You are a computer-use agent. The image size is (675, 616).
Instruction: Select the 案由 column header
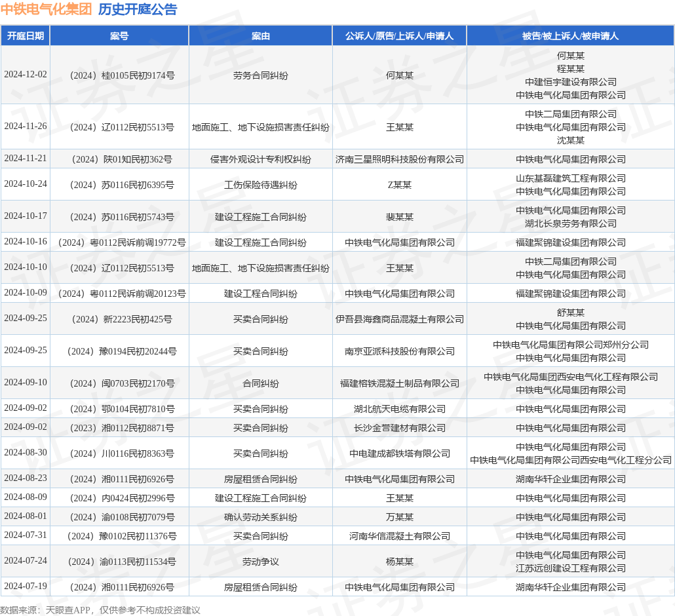[x=260, y=36]
